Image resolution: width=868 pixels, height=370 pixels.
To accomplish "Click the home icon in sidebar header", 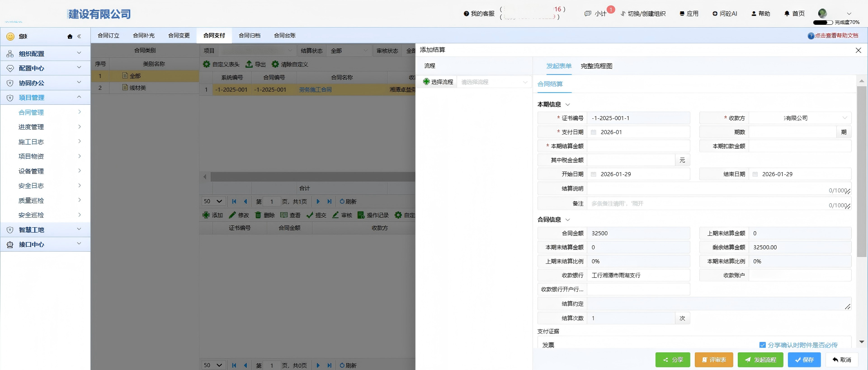I will point(70,37).
